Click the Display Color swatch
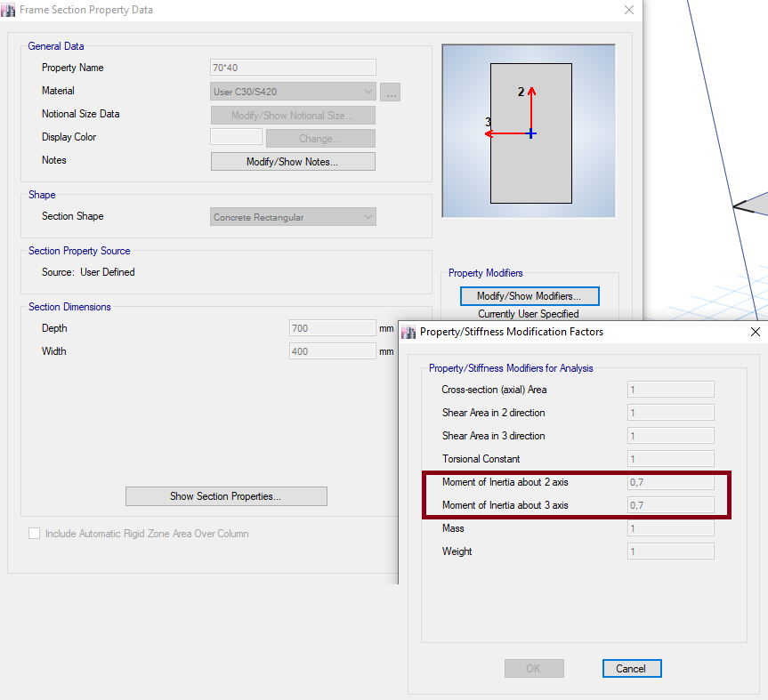768x700 pixels. click(236, 138)
